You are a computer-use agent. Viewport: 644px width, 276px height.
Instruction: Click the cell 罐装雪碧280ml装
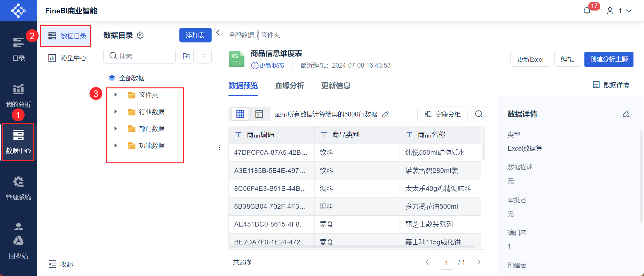(x=440, y=171)
